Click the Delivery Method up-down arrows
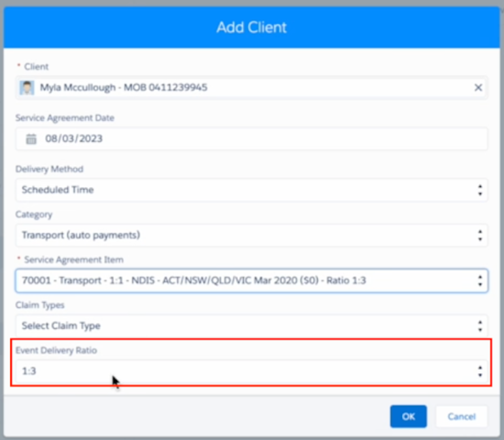This screenshot has height=440, width=504. 480,190
